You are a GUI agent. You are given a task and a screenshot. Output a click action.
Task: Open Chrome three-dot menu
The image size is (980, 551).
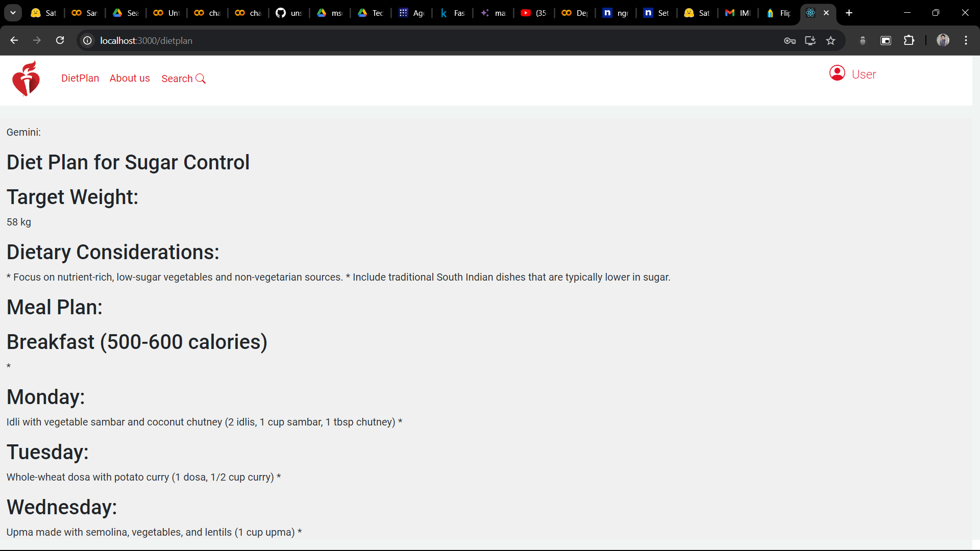pyautogui.click(x=966, y=41)
